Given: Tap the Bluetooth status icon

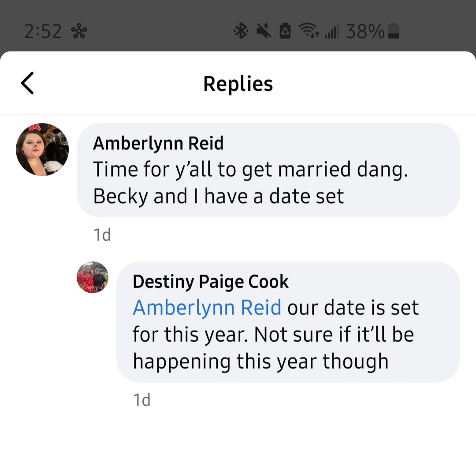Looking at the screenshot, I should [x=241, y=31].
